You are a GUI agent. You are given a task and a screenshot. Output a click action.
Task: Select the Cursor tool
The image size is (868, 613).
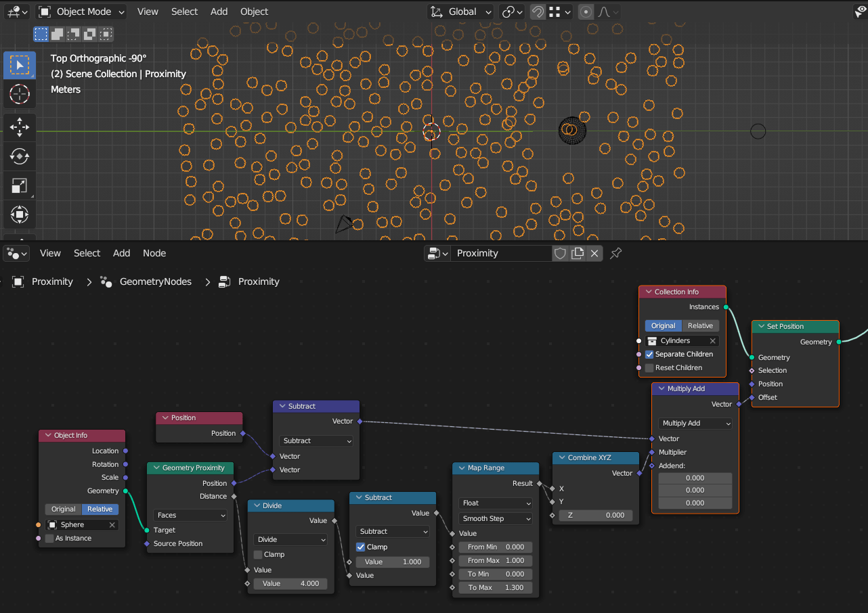(19, 94)
